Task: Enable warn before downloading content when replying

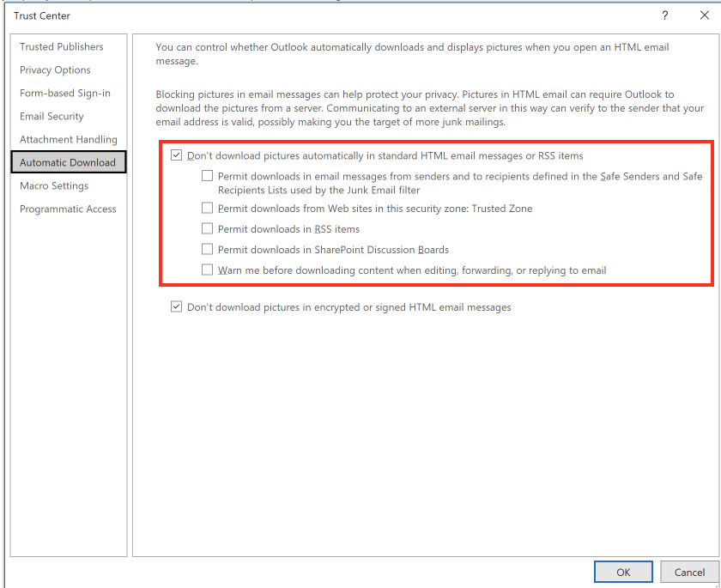Action: [207, 270]
